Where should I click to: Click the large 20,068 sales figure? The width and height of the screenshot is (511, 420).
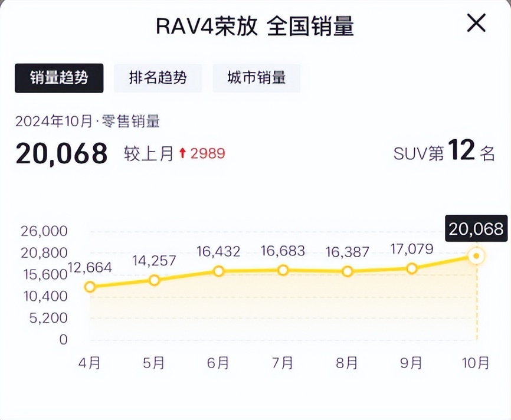click(61, 153)
